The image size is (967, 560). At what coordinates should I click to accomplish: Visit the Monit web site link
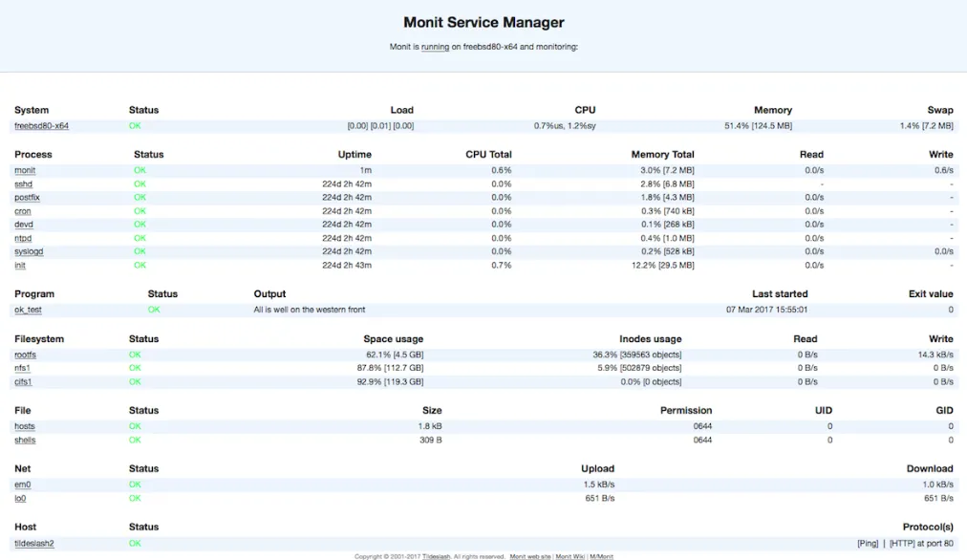529,556
